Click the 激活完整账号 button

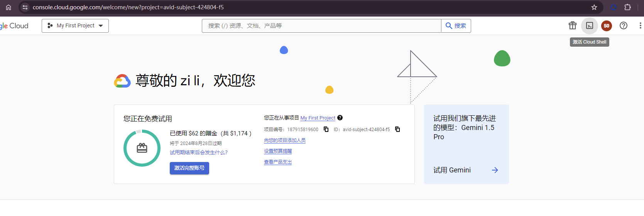[x=189, y=168]
